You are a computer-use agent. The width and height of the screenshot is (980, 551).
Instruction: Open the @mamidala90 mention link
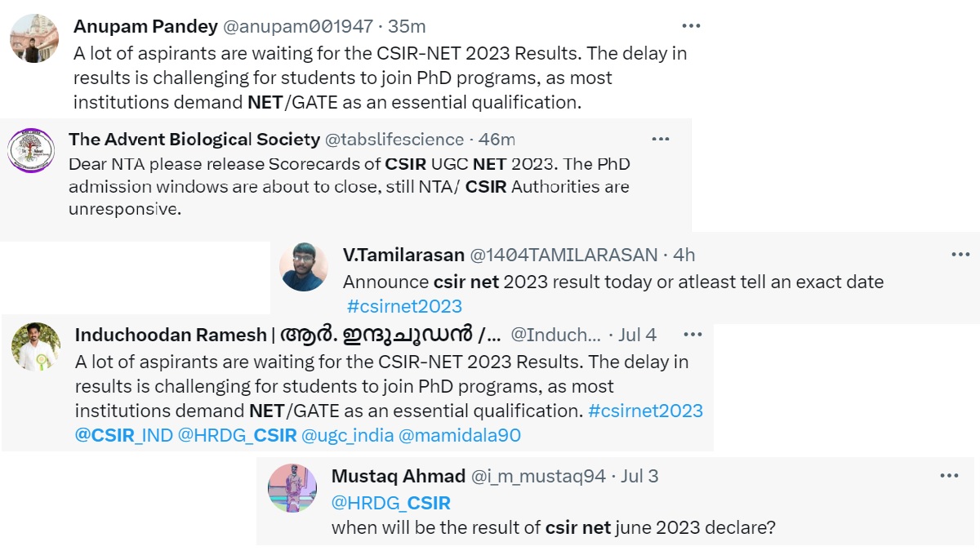tap(459, 435)
